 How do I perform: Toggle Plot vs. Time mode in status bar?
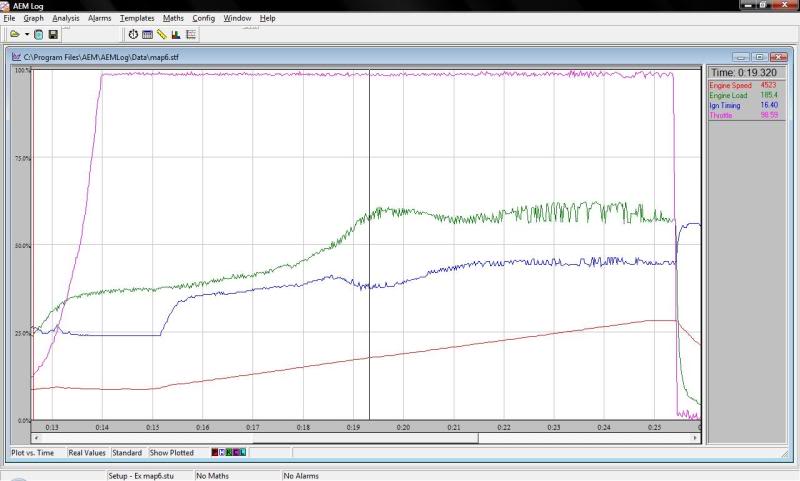32,453
